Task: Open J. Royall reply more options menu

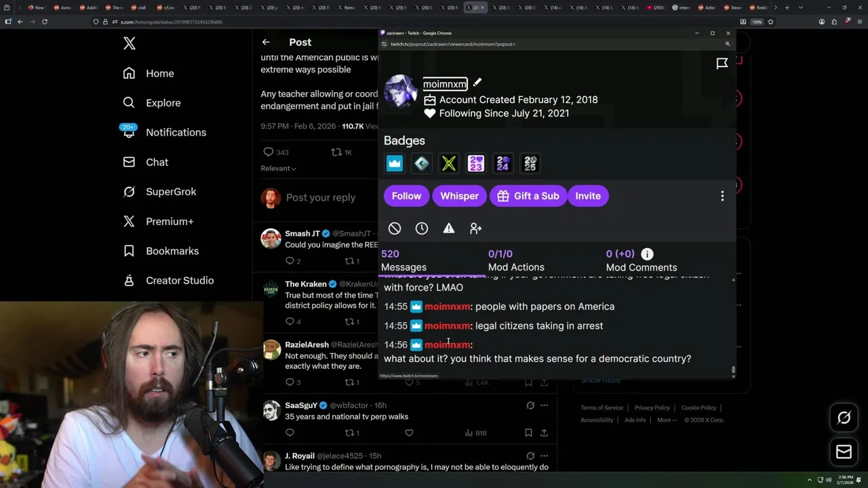Action: point(544,455)
